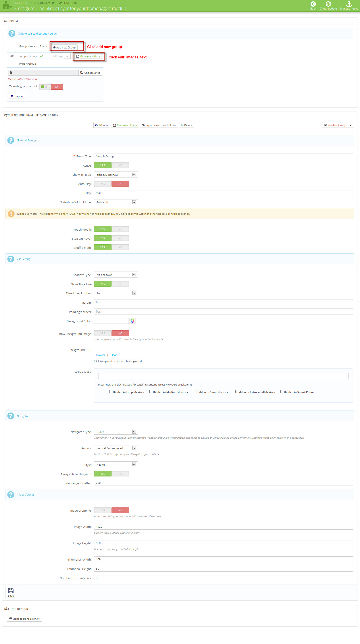
Task: Open the Shadow Type dropdown
Action: (x=116, y=275)
